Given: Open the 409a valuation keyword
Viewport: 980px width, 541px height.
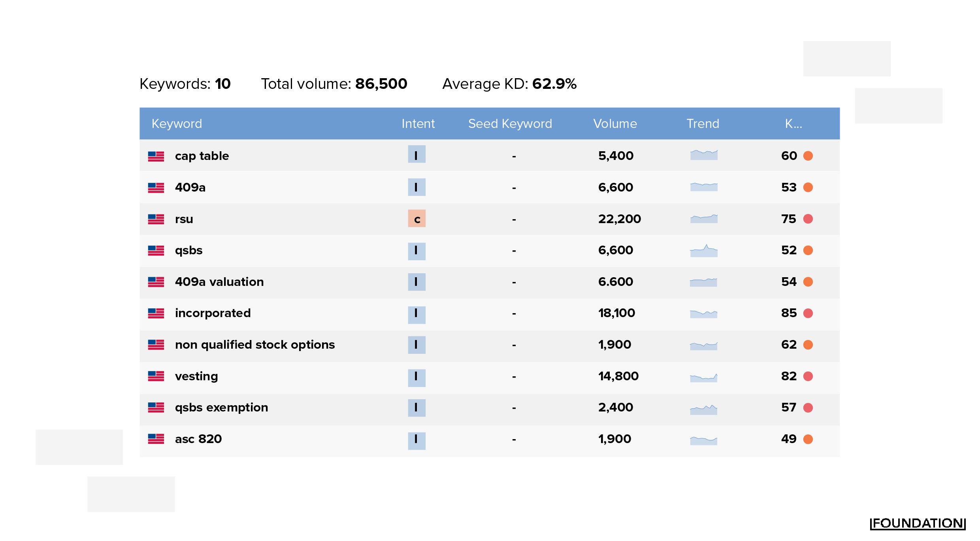Looking at the screenshot, I should pyautogui.click(x=219, y=282).
